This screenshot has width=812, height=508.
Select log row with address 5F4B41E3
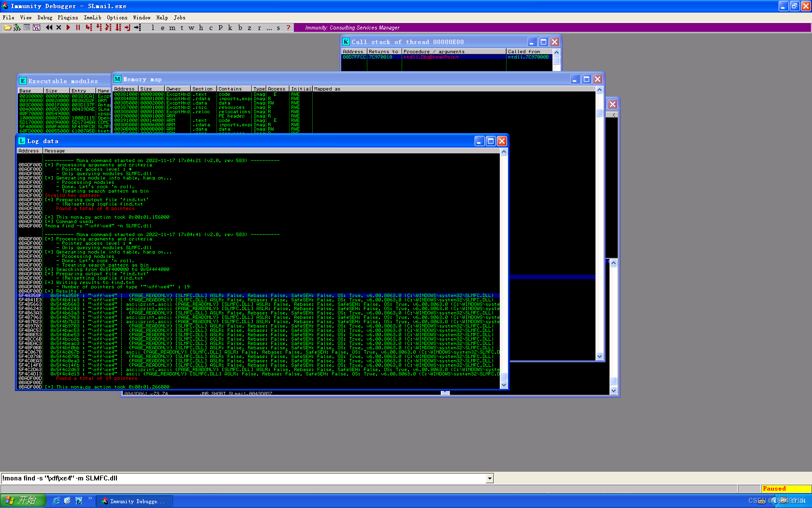[x=259, y=299]
